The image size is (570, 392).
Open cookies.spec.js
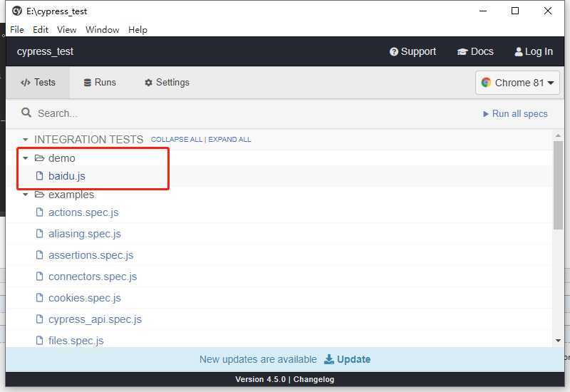tap(84, 298)
